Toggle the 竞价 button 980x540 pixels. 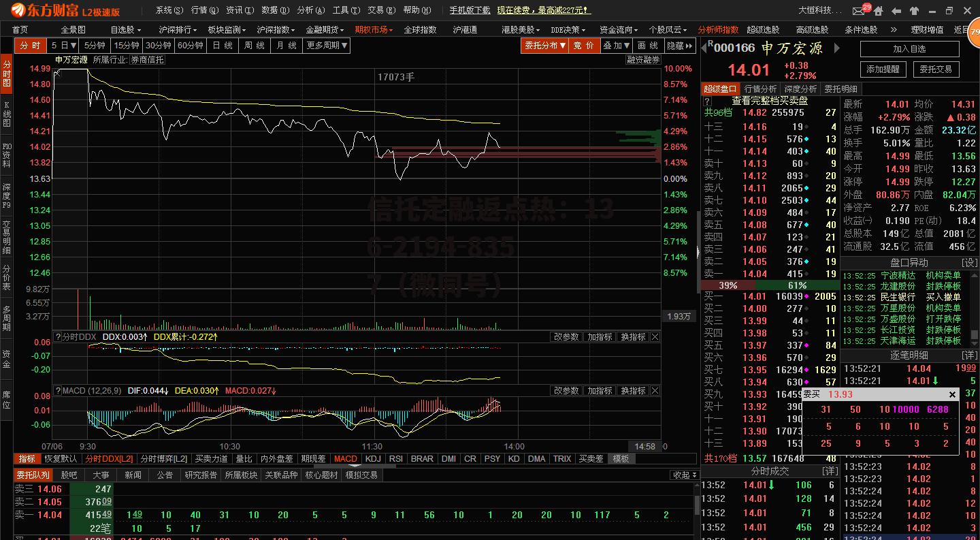coord(583,46)
